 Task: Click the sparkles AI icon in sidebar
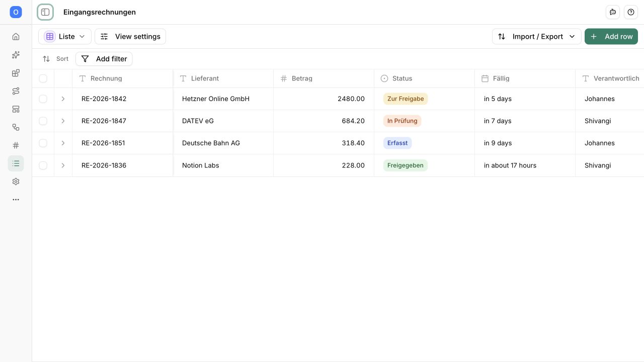[x=16, y=55]
